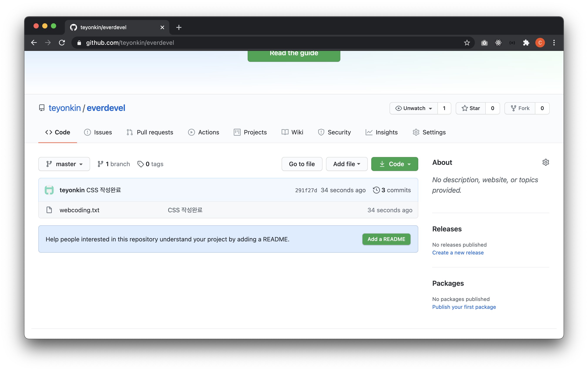Screen dimensions: 588x371
Task: Open the curly-braces extension icon
Action: [512, 43]
